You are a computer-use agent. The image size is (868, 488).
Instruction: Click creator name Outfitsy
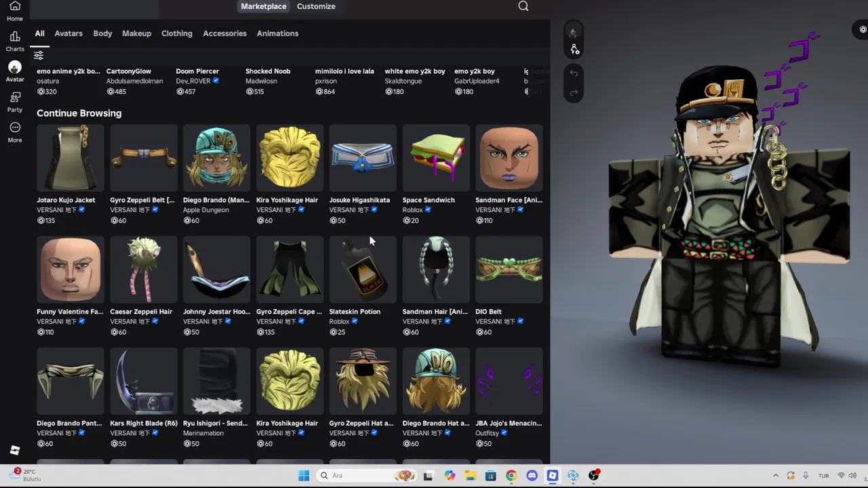coord(488,433)
